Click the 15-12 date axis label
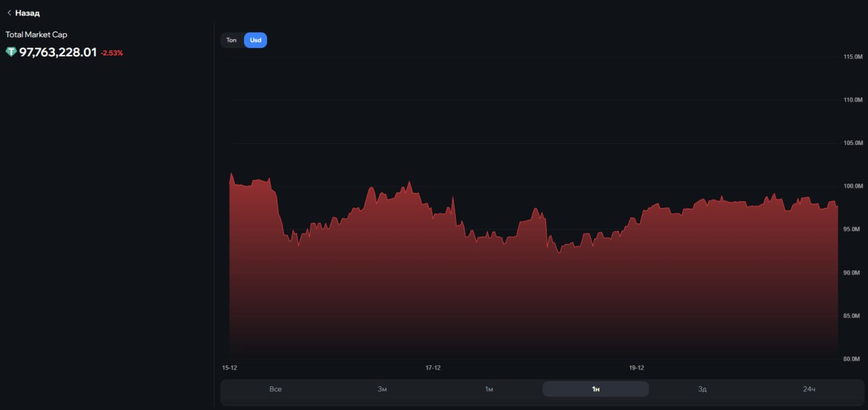Viewport: 868px width, 410px height. click(x=229, y=368)
